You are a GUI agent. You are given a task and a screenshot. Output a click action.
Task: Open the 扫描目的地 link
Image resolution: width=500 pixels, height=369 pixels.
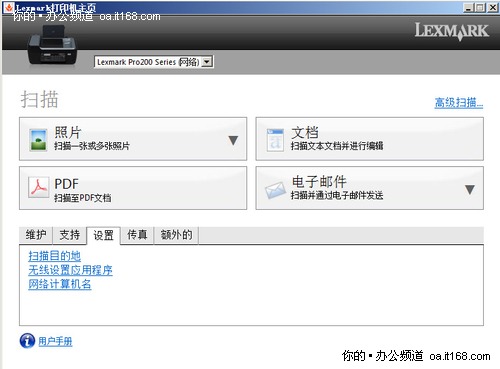tap(54, 256)
